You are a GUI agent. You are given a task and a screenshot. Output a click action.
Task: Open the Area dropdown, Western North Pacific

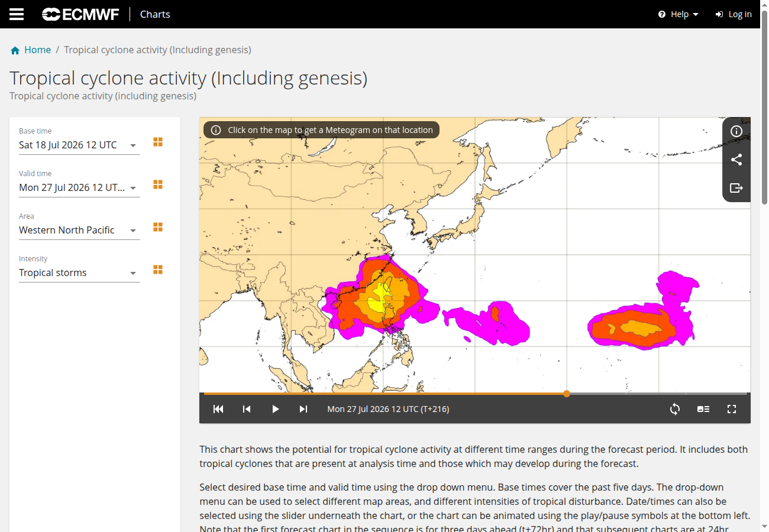point(79,230)
